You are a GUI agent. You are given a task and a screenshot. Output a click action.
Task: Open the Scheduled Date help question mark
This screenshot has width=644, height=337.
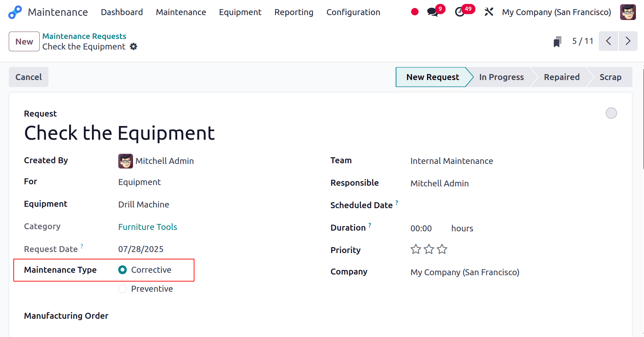(x=397, y=203)
